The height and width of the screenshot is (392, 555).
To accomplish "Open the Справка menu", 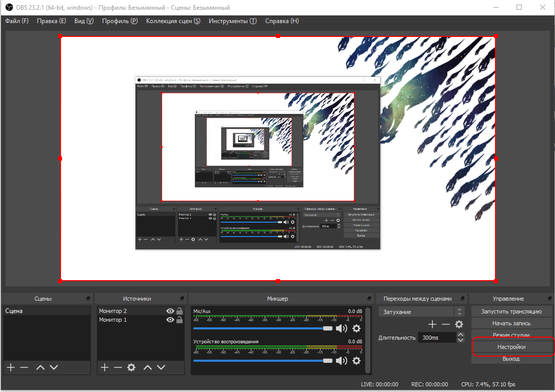I will [x=282, y=21].
